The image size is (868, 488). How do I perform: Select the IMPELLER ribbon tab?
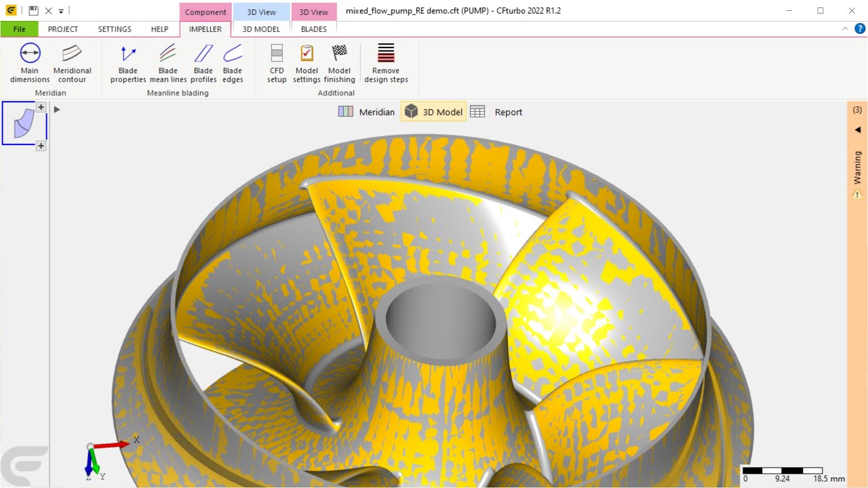205,29
